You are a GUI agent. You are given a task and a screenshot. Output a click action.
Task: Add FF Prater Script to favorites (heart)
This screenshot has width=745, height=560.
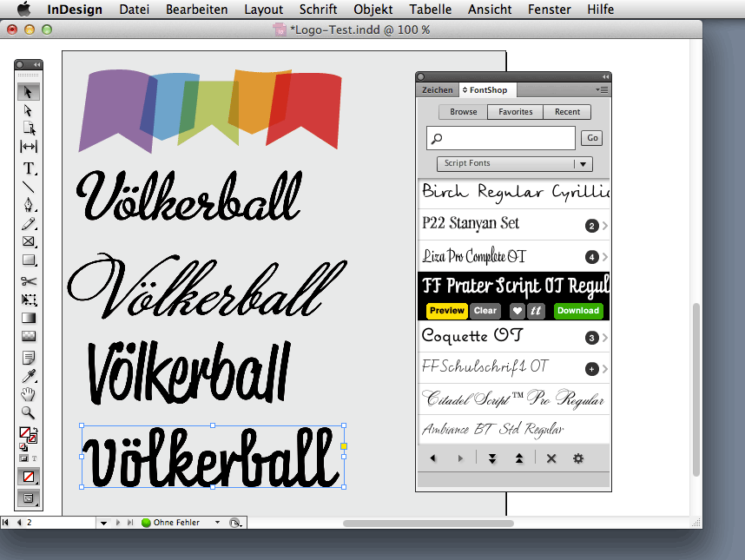click(517, 311)
